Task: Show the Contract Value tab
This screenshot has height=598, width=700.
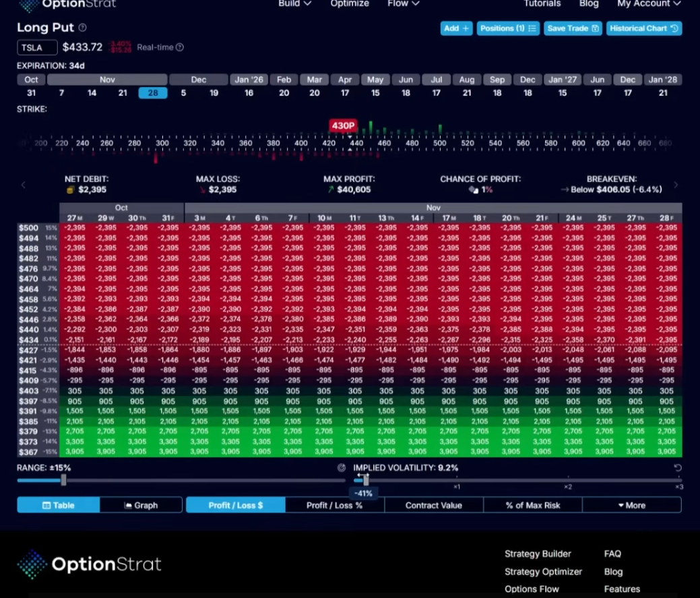Action: 433,505
